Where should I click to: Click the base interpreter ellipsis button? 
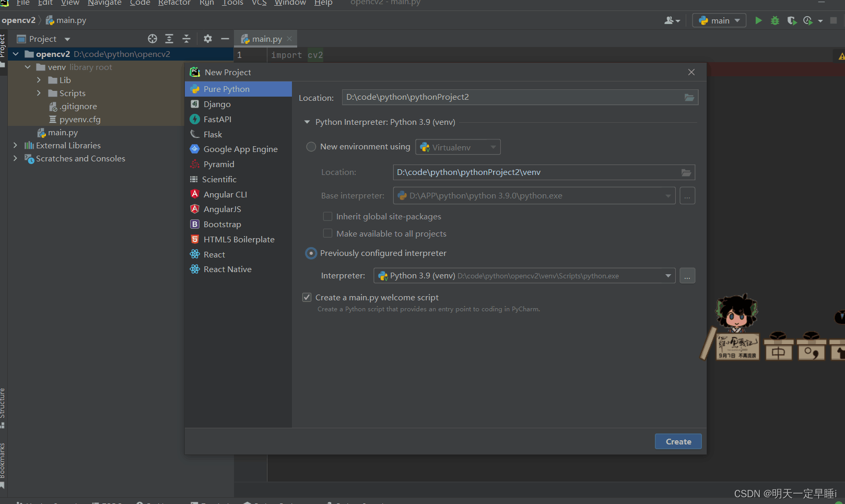point(687,196)
